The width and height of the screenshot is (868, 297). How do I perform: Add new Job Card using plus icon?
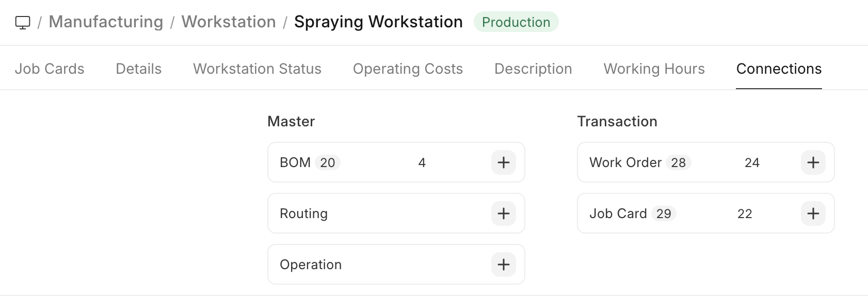pos(813,213)
